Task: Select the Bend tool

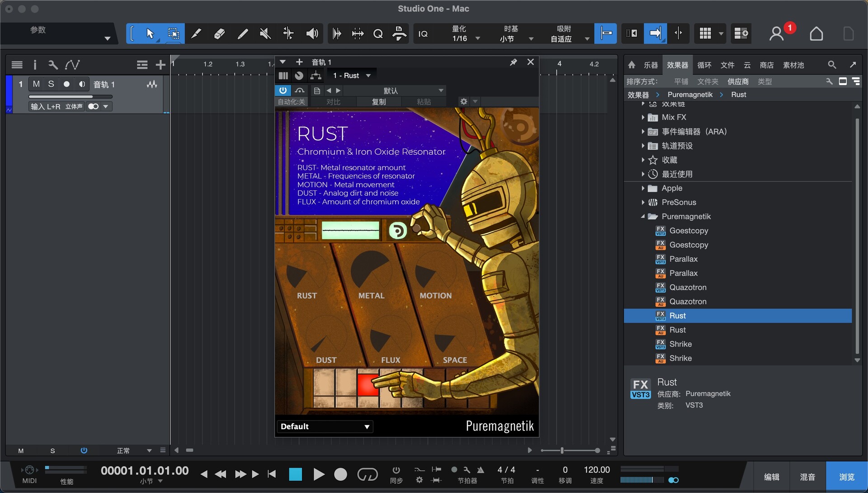Action: (288, 33)
